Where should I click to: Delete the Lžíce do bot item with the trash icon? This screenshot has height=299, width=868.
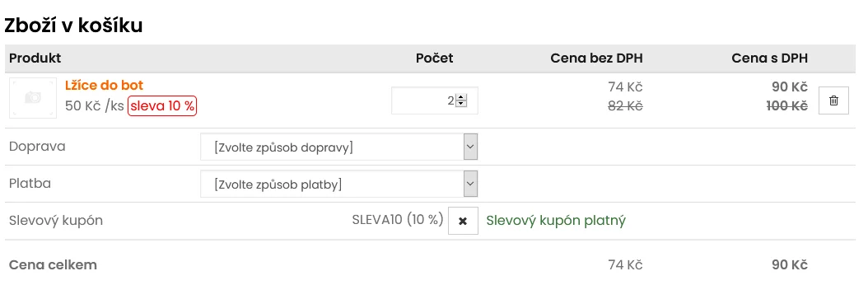click(x=833, y=100)
